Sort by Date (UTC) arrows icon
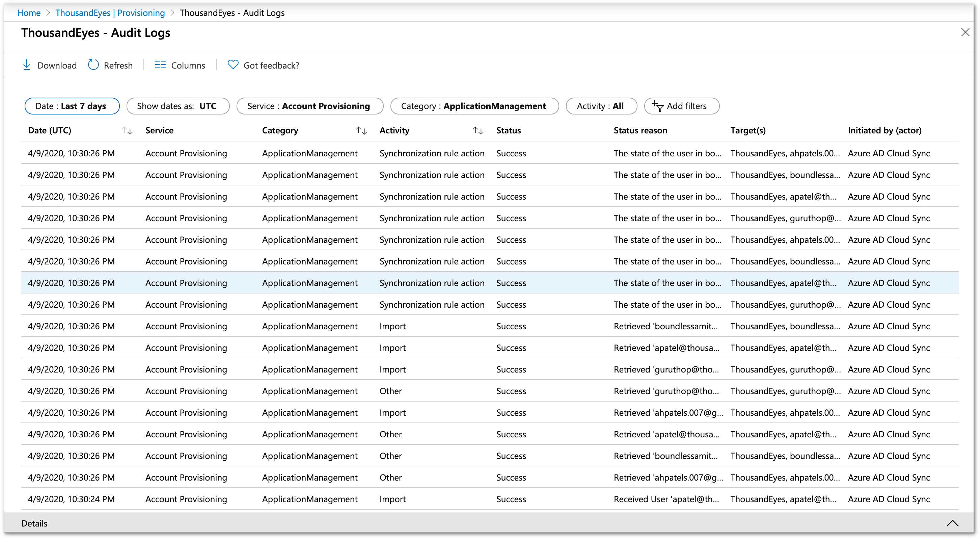This screenshot has width=980, height=539. 128,131
